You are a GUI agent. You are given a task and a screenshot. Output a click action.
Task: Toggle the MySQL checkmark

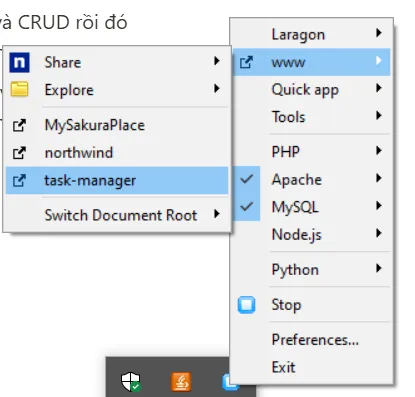246,207
